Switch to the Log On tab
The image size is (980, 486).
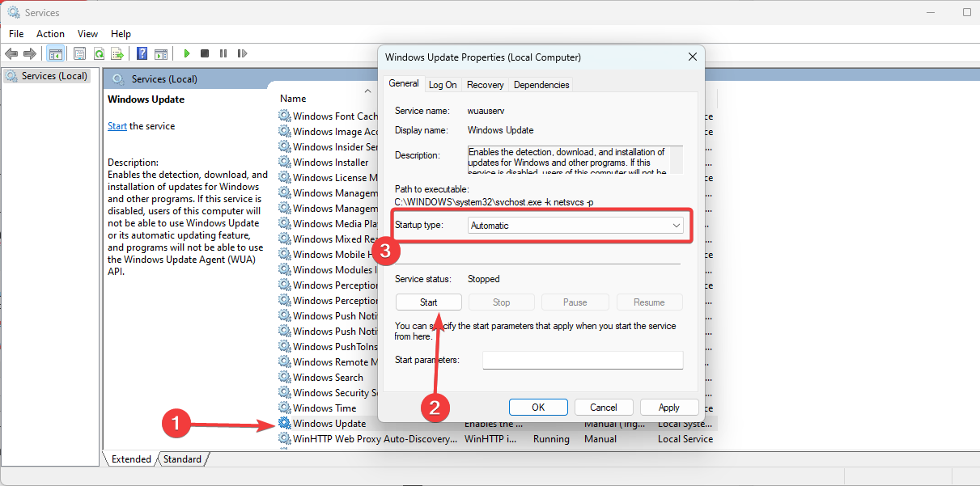tap(443, 84)
